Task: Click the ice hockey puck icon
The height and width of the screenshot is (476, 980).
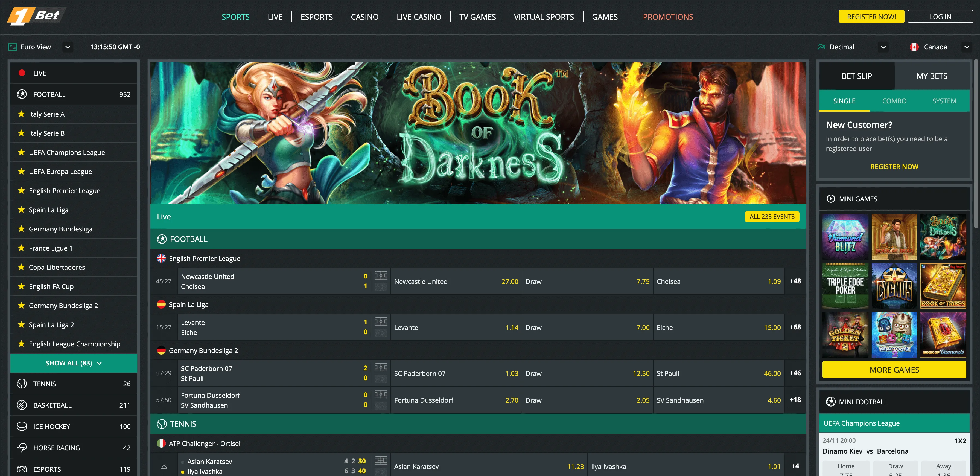Action: pos(22,426)
